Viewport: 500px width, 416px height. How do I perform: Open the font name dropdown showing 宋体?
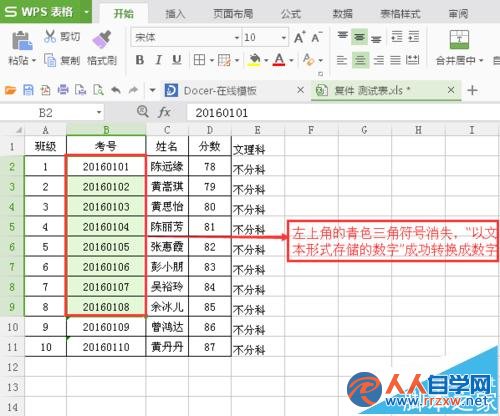point(237,37)
